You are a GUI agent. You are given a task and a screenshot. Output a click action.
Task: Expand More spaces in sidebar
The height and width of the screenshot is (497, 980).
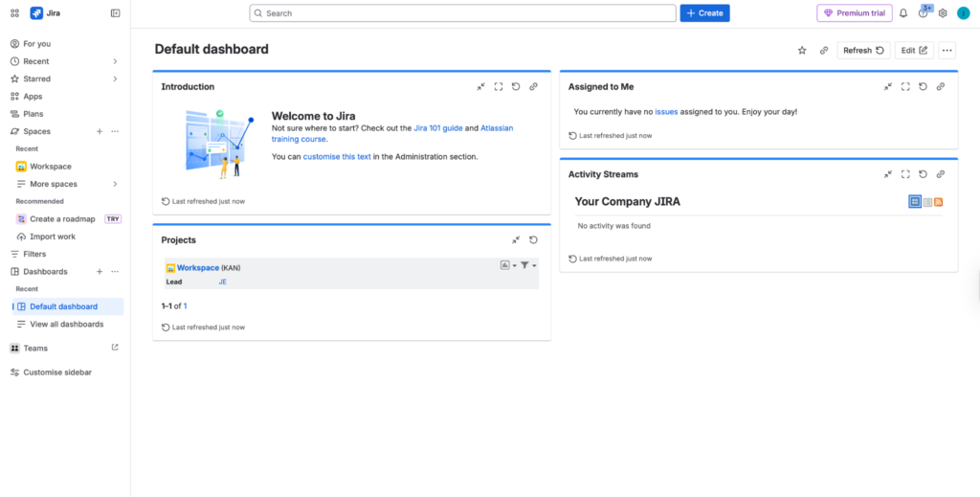(115, 184)
